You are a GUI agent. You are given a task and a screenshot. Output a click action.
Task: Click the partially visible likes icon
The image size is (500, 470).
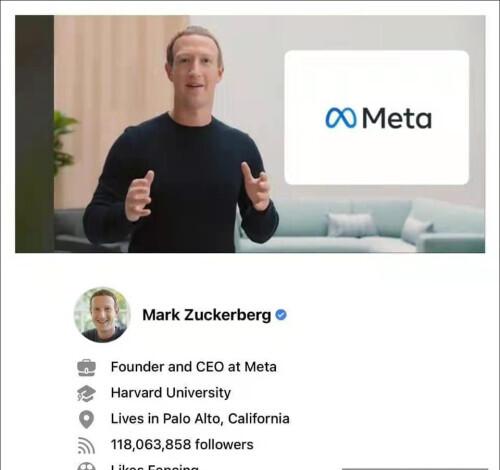point(86,466)
